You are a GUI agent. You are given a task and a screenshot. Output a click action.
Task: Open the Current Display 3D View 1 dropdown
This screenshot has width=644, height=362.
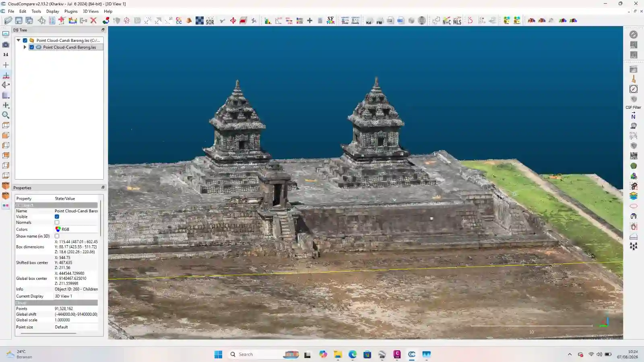76,296
